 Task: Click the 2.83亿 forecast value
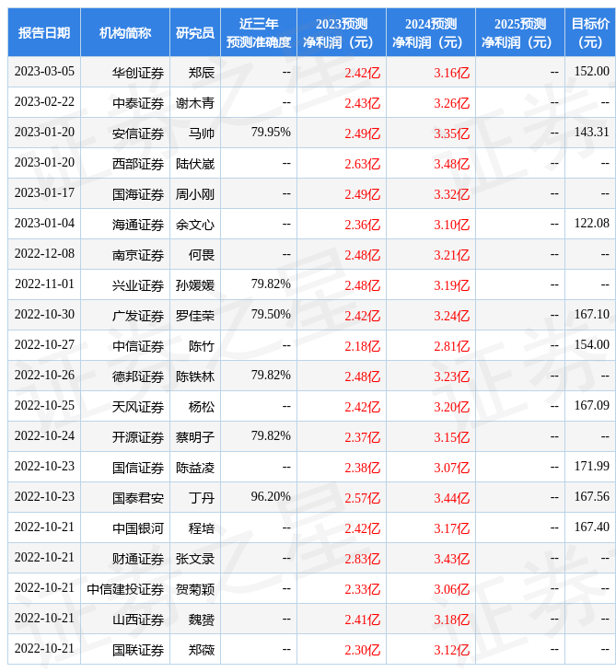coord(362,560)
